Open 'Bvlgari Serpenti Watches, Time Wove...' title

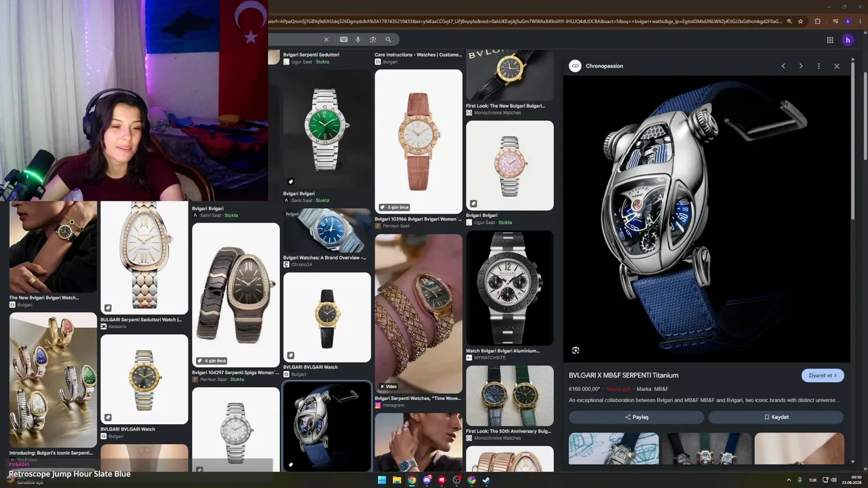click(418, 398)
